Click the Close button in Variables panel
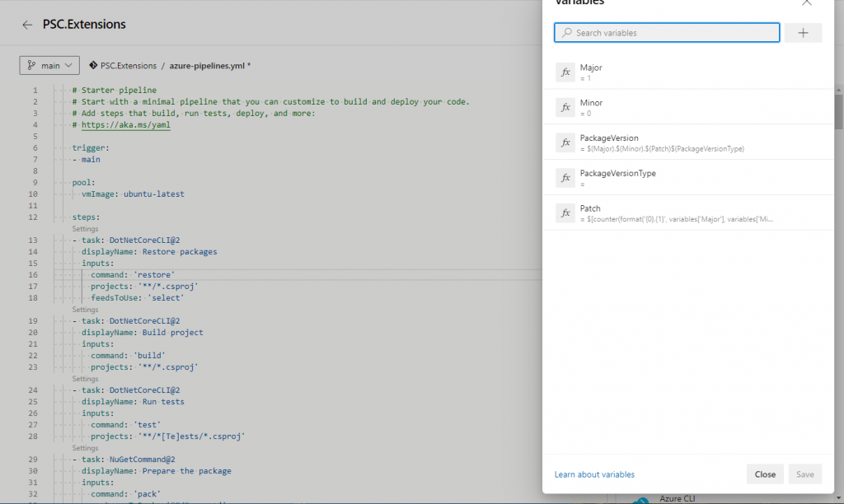Image resolution: width=844 pixels, height=504 pixels. click(x=765, y=474)
